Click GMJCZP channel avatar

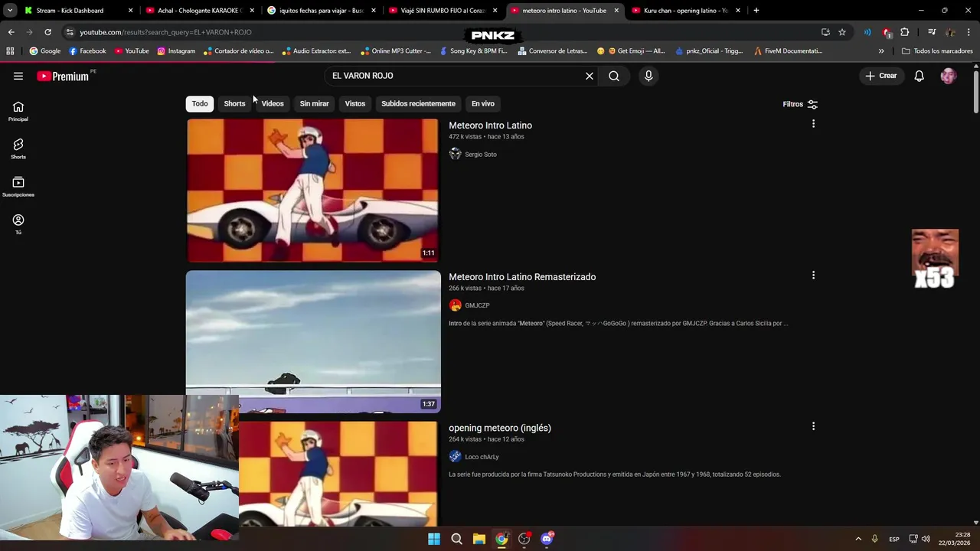pos(456,305)
